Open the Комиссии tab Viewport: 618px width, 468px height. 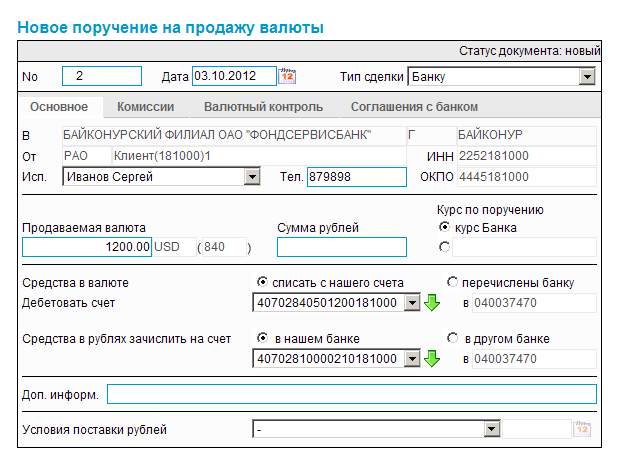pos(145,107)
